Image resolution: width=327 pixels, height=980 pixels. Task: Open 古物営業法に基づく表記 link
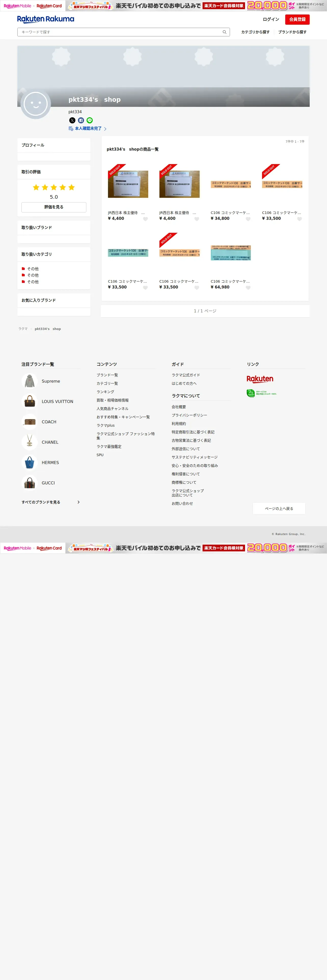pyautogui.click(x=191, y=441)
